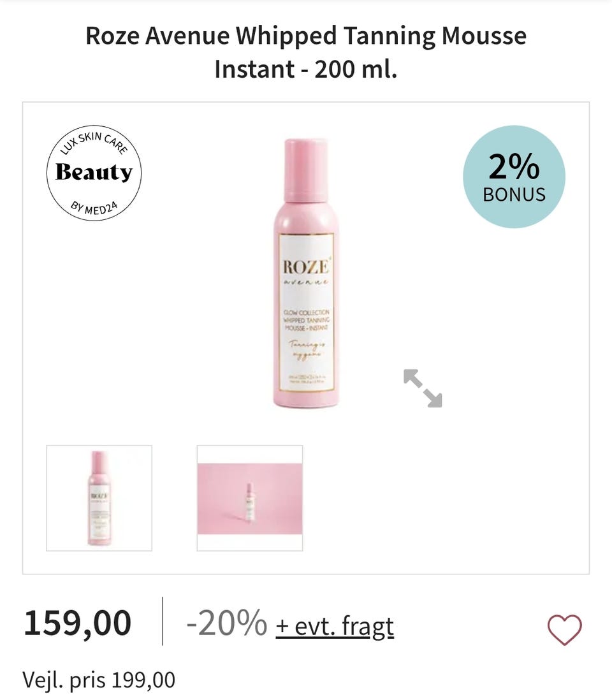Select the pink-background second thumbnail

pyautogui.click(x=250, y=498)
